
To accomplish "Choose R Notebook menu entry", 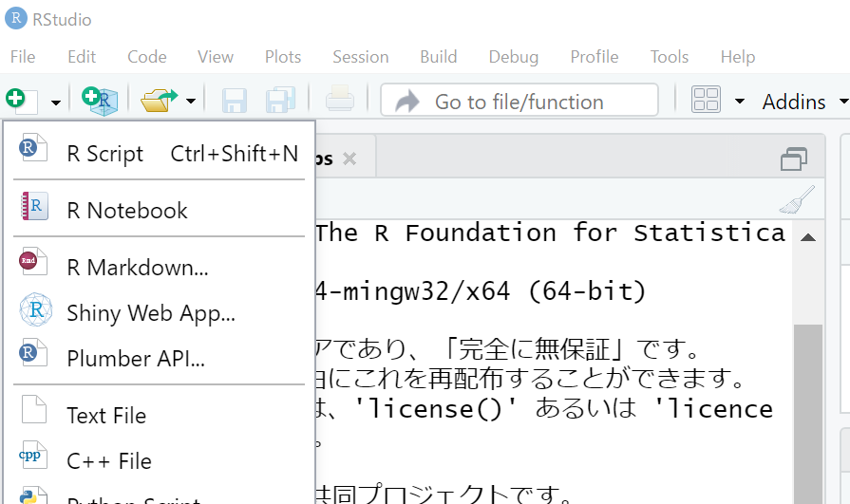I will pyautogui.click(x=159, y=211).
